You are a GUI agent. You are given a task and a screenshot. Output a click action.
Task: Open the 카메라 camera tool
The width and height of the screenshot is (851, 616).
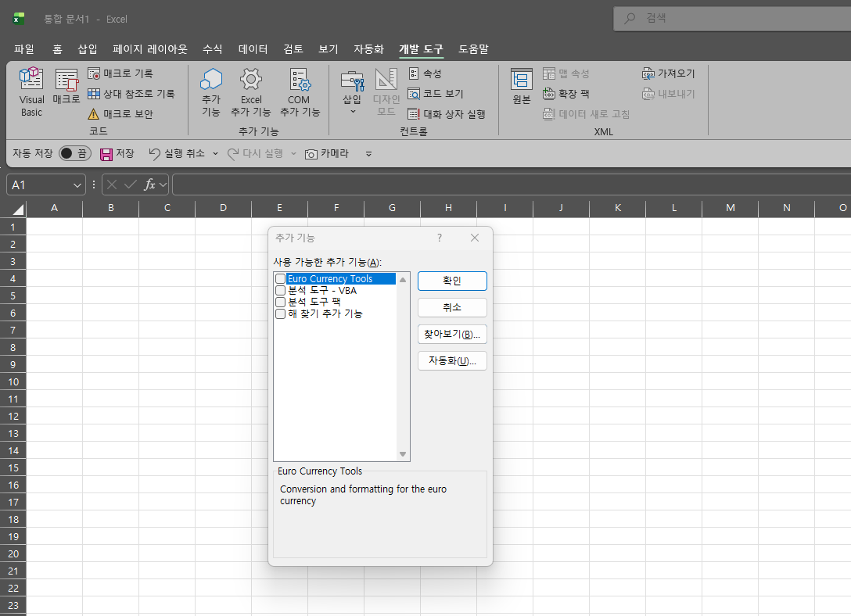click(327, 154)
